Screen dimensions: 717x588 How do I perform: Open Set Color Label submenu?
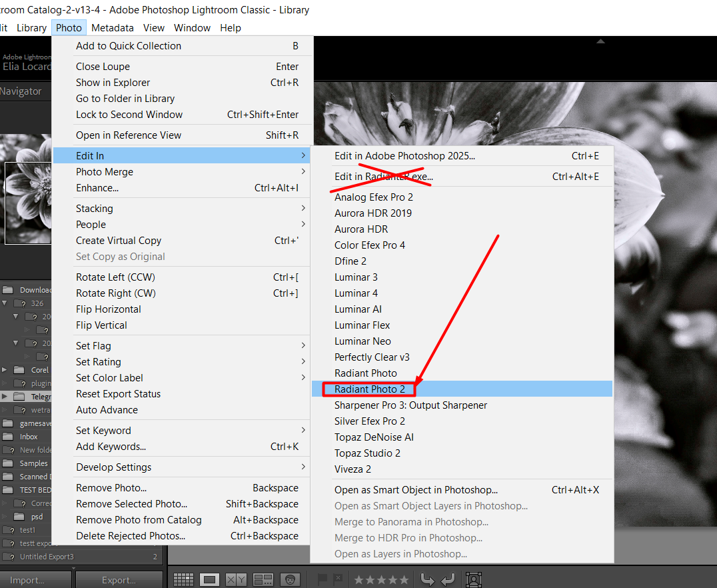coord(181,377)
